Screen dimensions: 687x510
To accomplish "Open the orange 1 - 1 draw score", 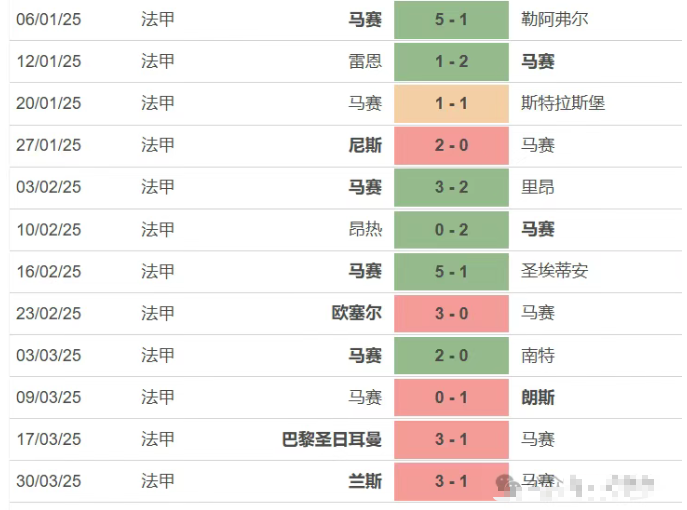I will click(x=451, y=103).
